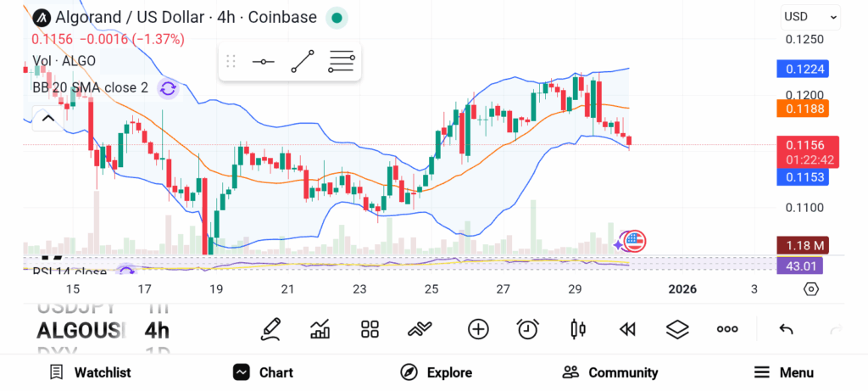This screenshot has height=391, width=868.
Task: Open the hamburger Menu button
Action: [x=784, y=372]
